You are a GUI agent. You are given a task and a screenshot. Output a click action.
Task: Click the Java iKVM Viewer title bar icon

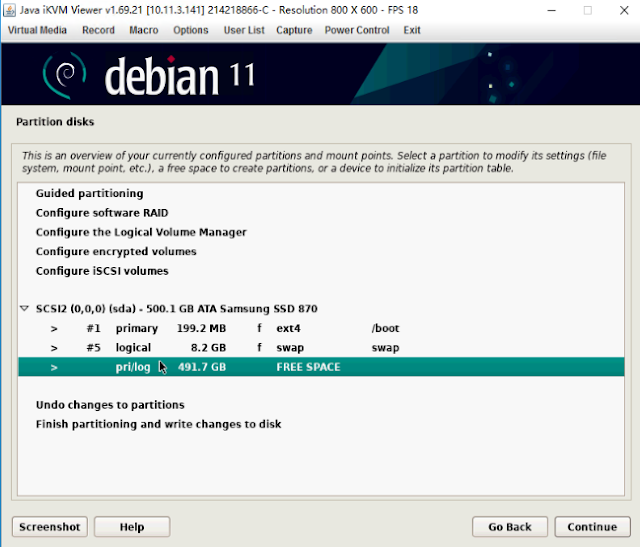[x=9, y=10]
